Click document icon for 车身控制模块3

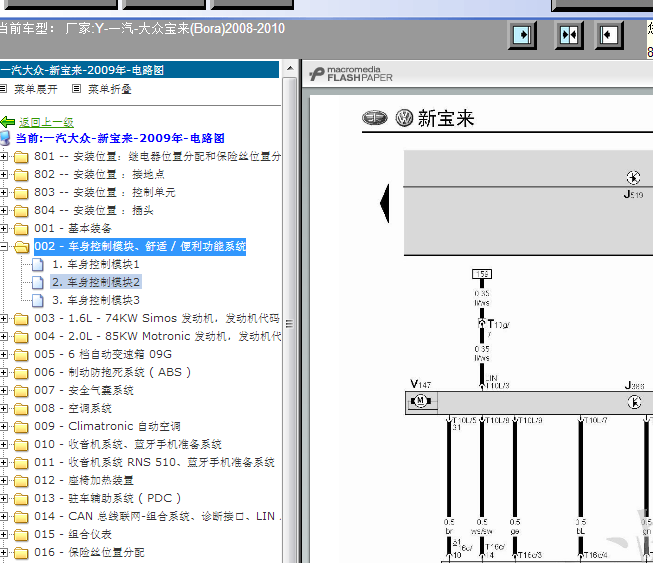[x=38, y=300]
